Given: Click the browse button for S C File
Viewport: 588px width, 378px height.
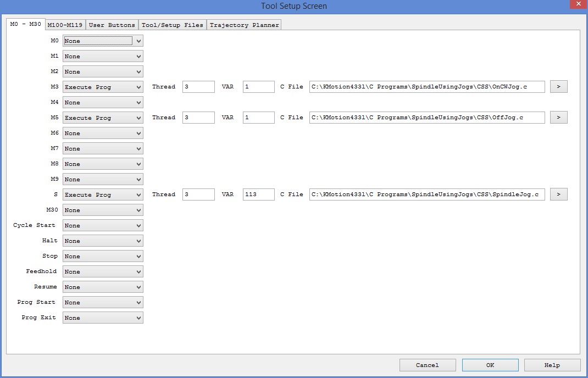Looking at the screenshot, I should click(x=558, y=194).
